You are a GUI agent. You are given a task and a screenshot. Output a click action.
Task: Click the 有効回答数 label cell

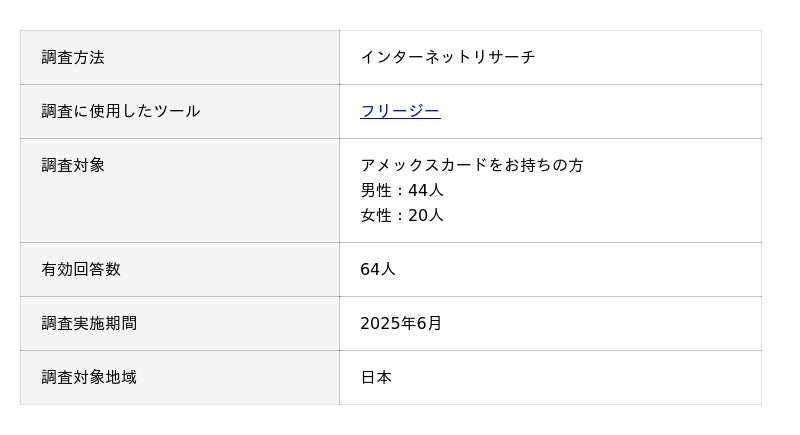click(x=81, y=269)
